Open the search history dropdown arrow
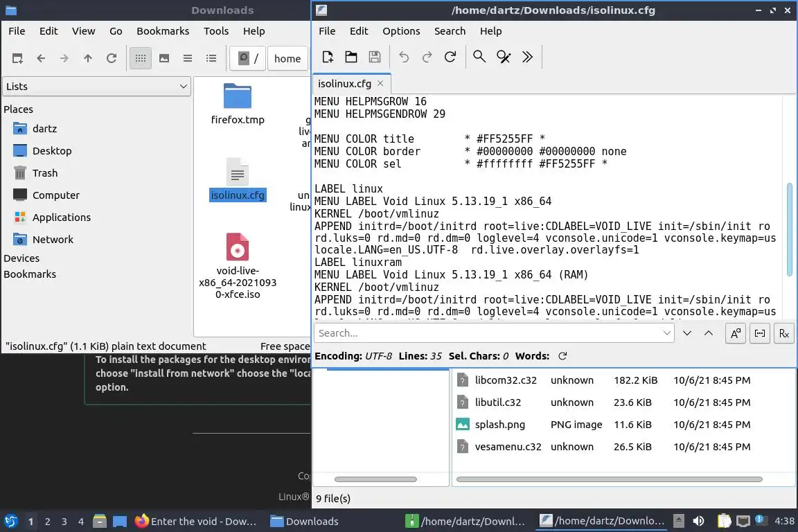Viewport: 798px width, 532px height. click(666, 333)
